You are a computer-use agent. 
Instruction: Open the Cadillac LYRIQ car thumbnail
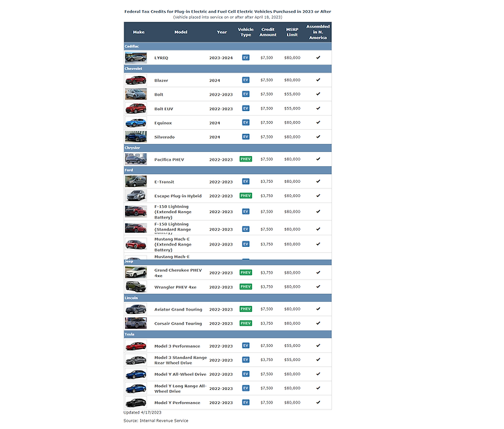(136, 58)
